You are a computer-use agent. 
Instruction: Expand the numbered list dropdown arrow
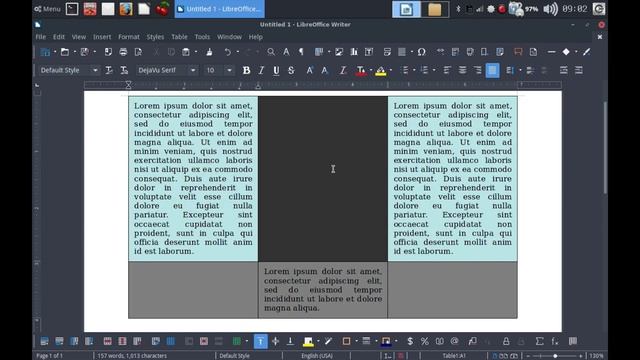click(433, 70)
